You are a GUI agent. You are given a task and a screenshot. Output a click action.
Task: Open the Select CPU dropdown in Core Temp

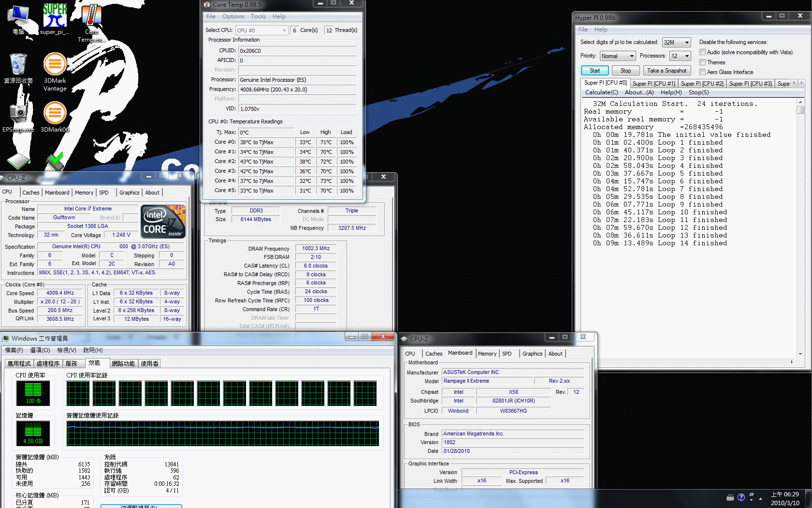[x=261, y=30]
